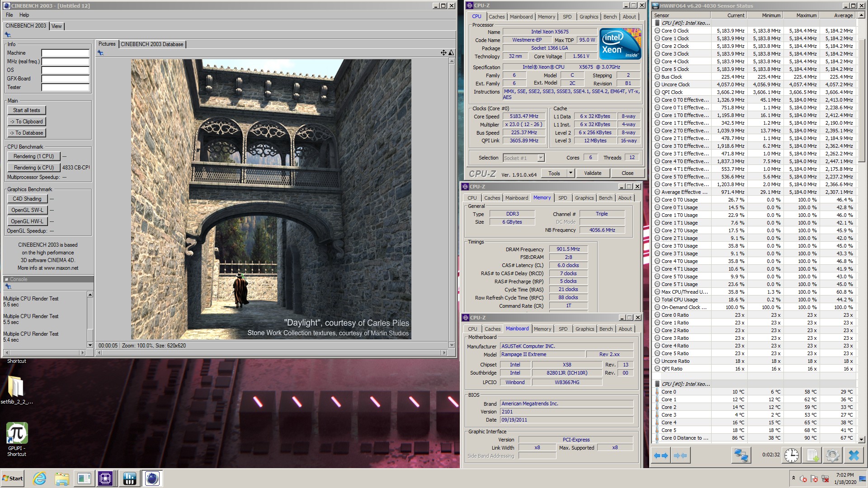Image resolution: width=868 pixels, height=488 pixels.
Task: Click disconnected network tray icon
Action: click(826, 479)
